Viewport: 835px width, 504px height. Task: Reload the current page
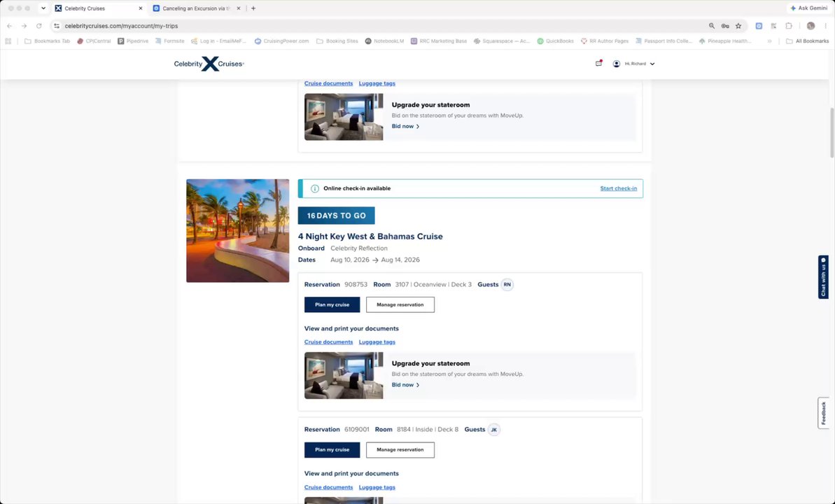click(39, 26)
